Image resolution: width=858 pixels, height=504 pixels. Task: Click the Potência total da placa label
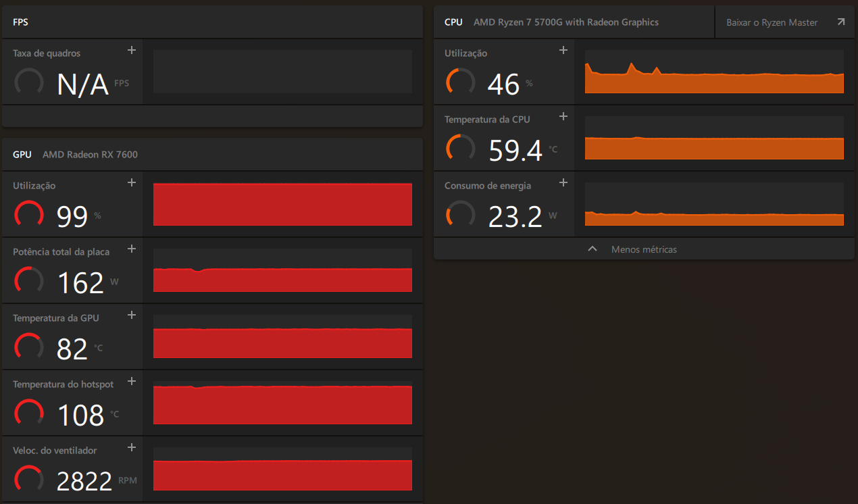click(x=61, y=252)
